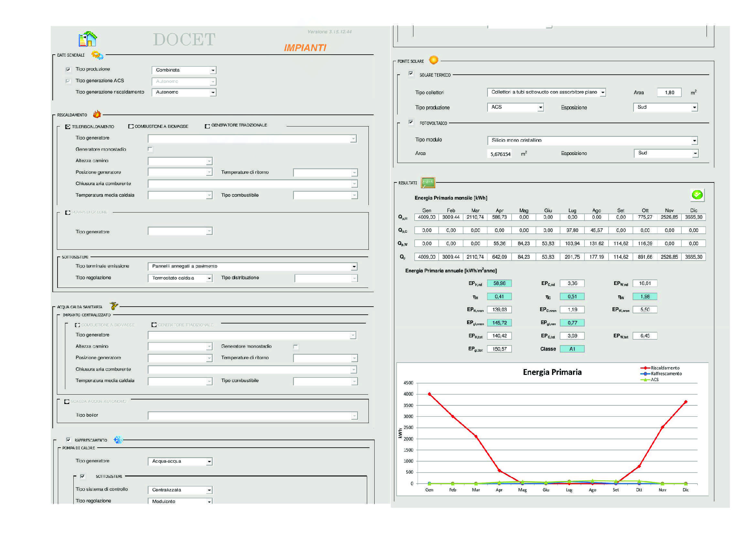Click the Dati Generali gears icon
This screenshot has width=756, height=535.
point(97,55)
